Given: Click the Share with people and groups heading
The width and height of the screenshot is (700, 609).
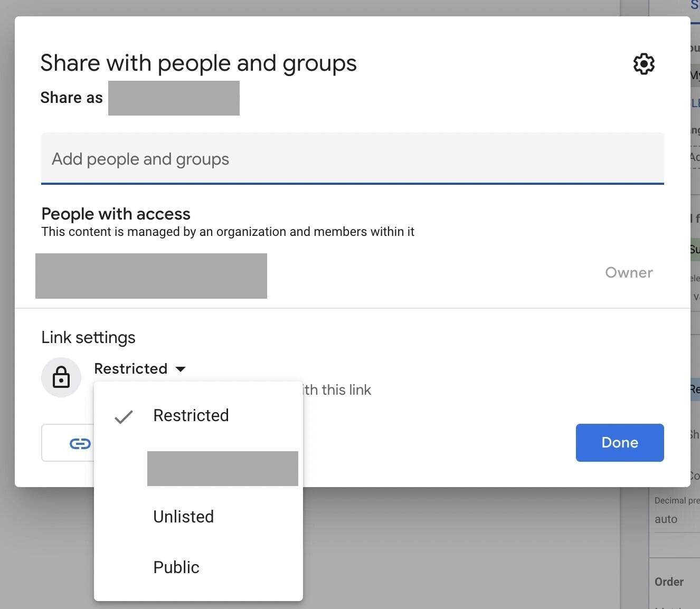Looking at the screenshot, I should 198,63.
